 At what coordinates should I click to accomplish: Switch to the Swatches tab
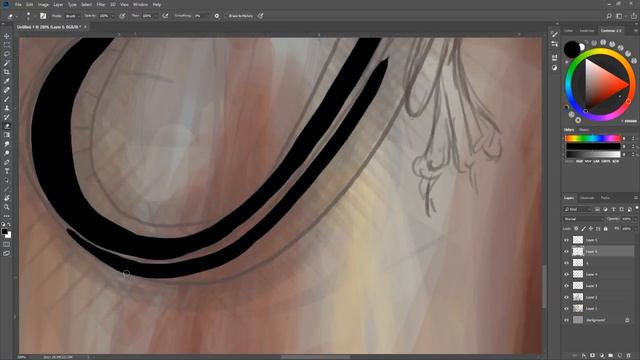587,31
